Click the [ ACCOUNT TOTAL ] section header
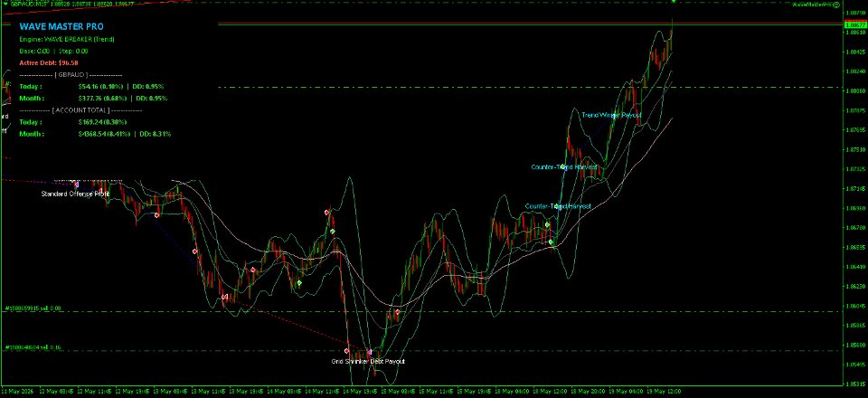868x398 pixels. tap(80, 110)
